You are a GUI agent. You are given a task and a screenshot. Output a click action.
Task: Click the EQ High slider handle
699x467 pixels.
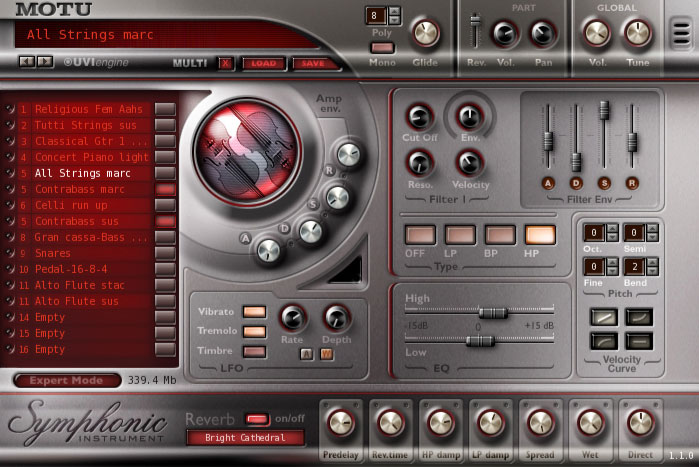pyautogui.click(x=493, y=313)
